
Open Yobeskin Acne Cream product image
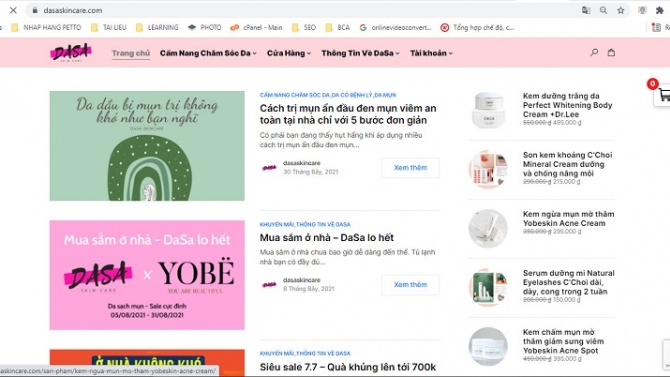(488, 228)
